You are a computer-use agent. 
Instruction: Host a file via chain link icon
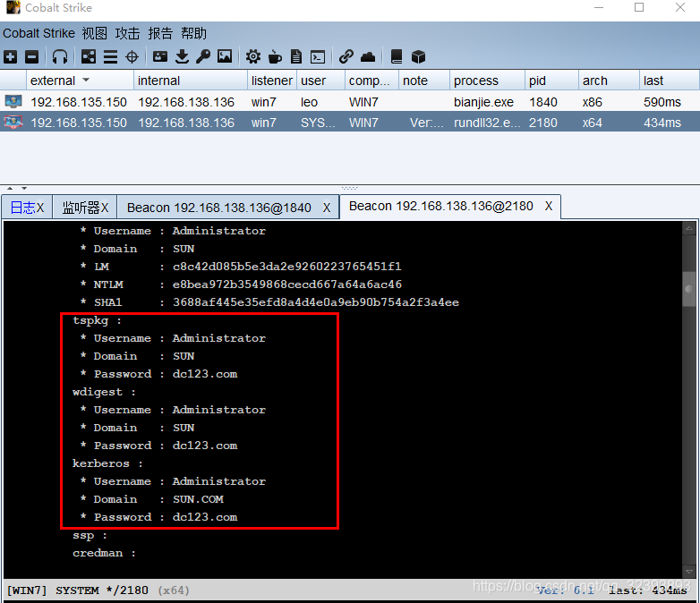click(x=346, y=56)
